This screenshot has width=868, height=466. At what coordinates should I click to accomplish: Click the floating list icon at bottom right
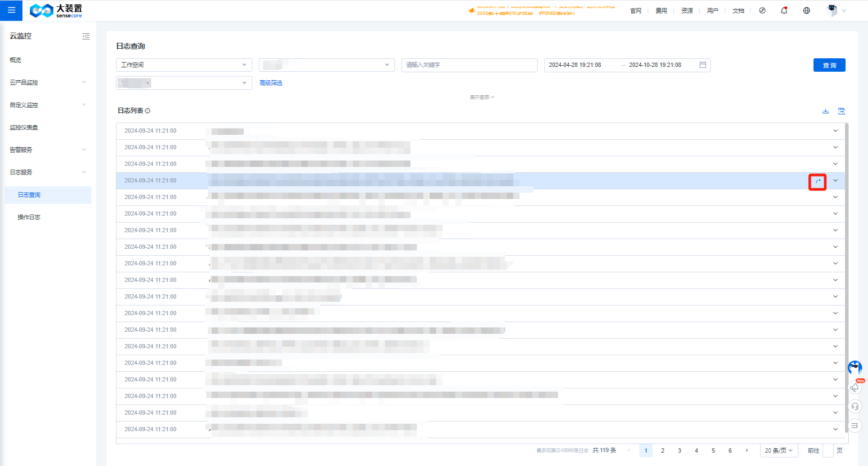[x=855, y=426]
